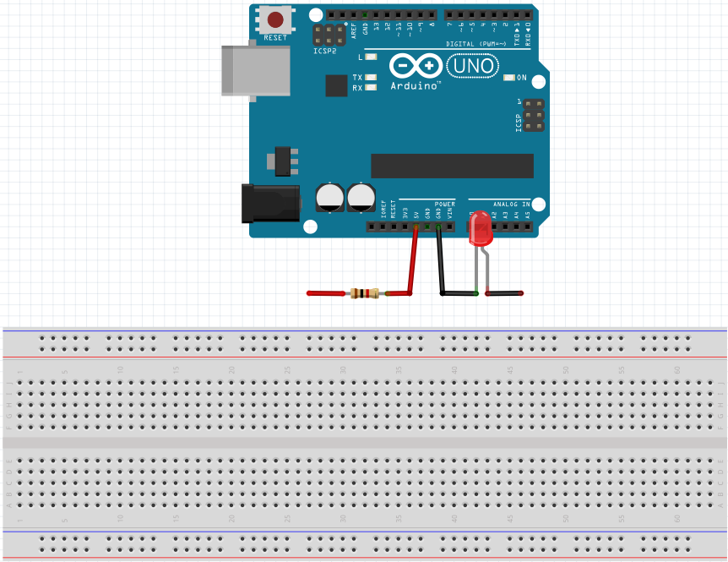The height and width of the screenshot is (562, 728).
Task: Click the RX indicator LED
Action: pos(369,88)
